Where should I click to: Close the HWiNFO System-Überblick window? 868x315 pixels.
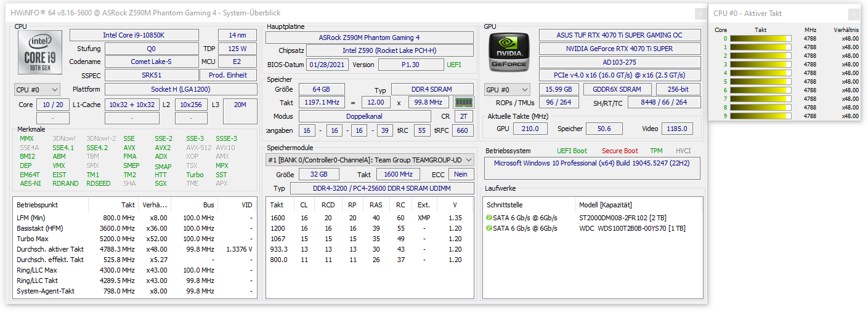700,14
